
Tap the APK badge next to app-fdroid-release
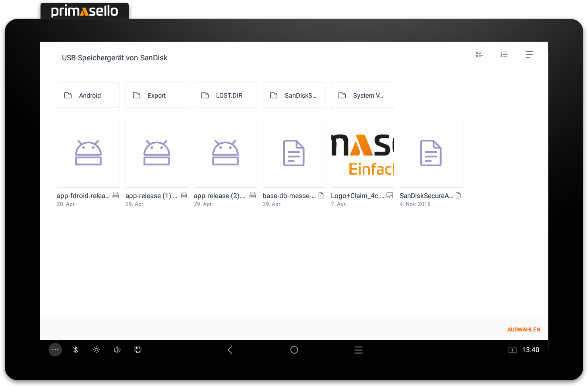(x=115, y=195)
